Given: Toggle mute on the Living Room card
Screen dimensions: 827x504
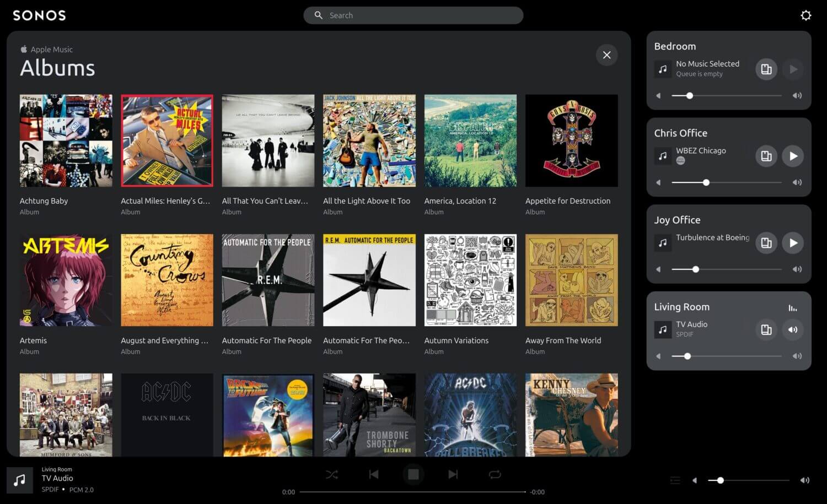Looking at the screenshot, I should click(793, 330).
